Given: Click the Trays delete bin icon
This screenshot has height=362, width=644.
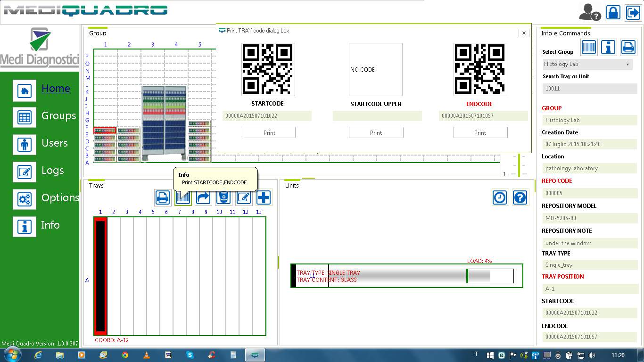Looking at the screenshot, I should click(223, 197).
